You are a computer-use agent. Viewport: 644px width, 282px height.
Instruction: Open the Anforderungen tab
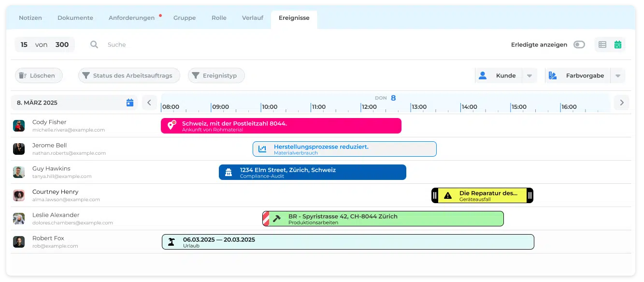pos(132,18)
